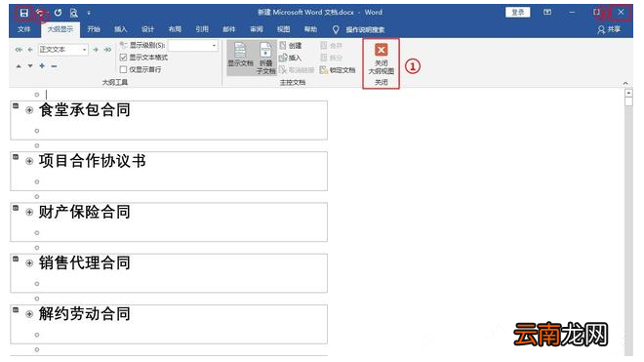Open the 正文文本 outline level dropdown
This screenshot has height=362, width=644.
[x=85, y=50]
